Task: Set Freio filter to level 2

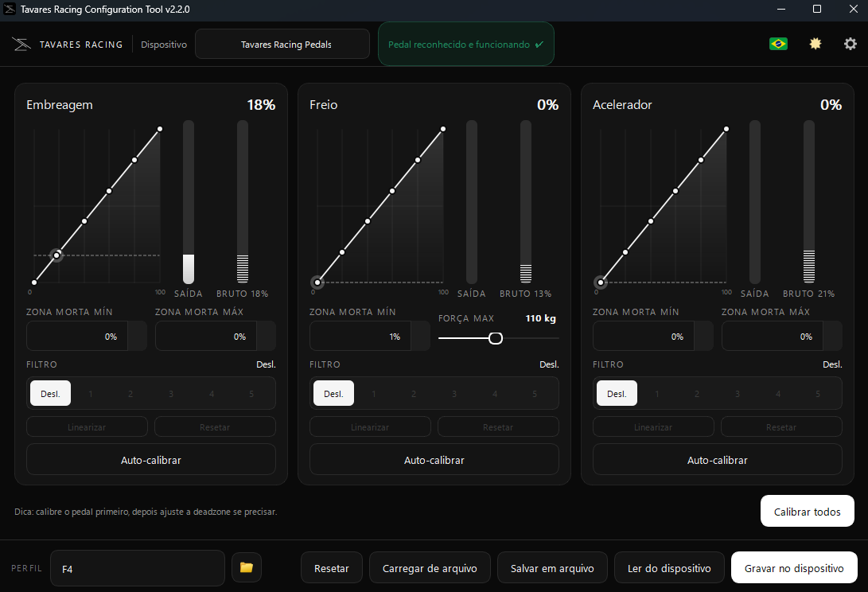Action: click(414, 394)
